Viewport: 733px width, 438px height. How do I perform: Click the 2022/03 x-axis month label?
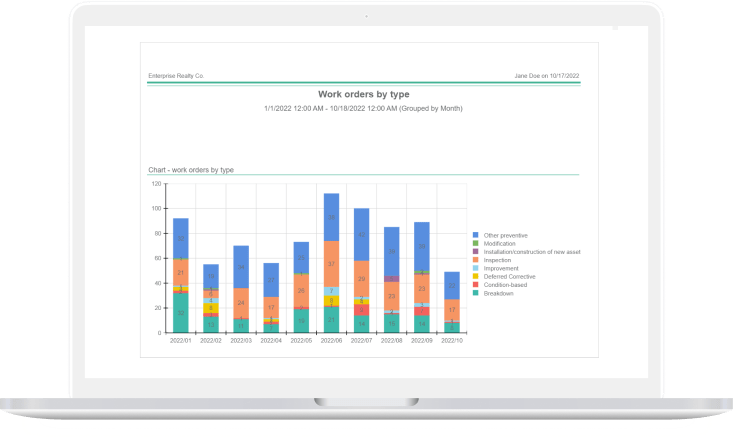(241, 341)
